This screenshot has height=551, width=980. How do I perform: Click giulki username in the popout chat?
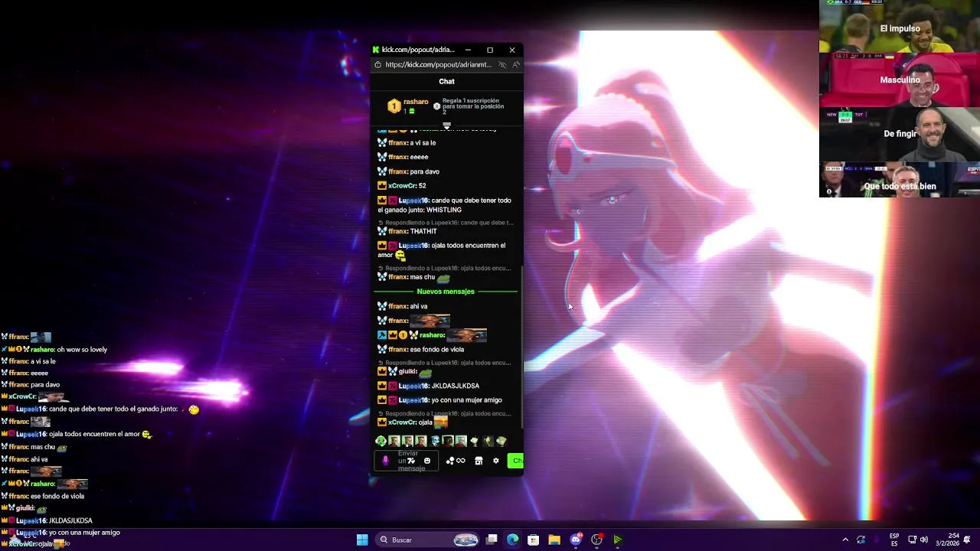coord(407,372)
